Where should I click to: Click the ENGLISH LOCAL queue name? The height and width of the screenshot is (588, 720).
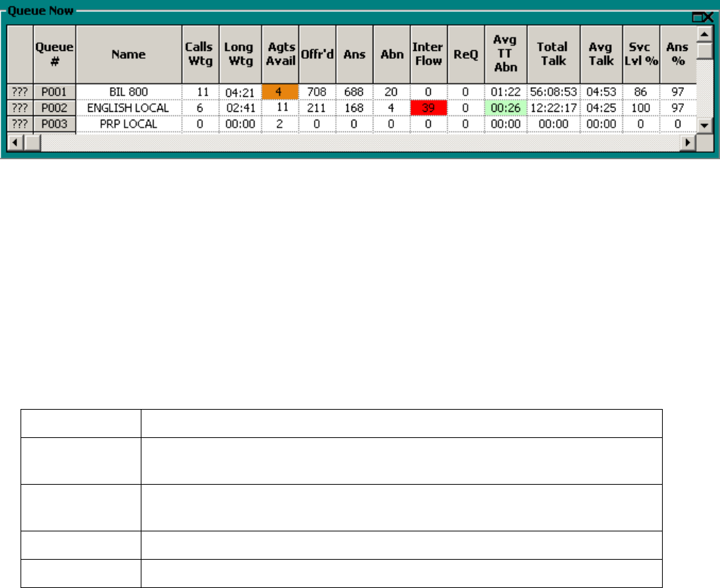tap(129, 108)
